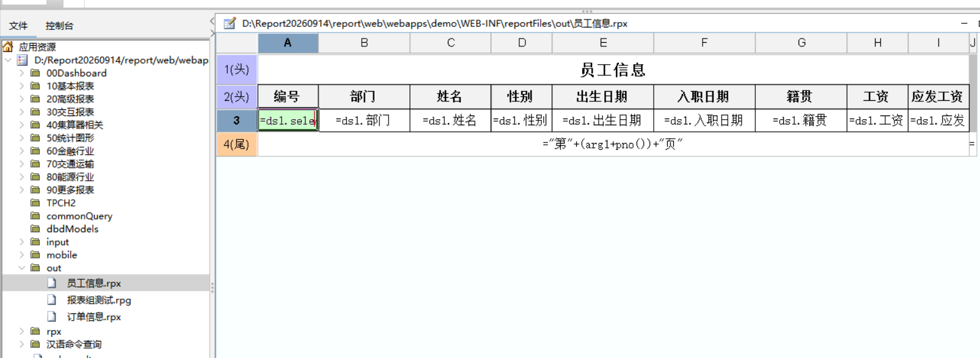This screenshot has height=358, width=980.
Task: Collapse the D:/Report20260914 root node
Action: (x=8, y=60)
